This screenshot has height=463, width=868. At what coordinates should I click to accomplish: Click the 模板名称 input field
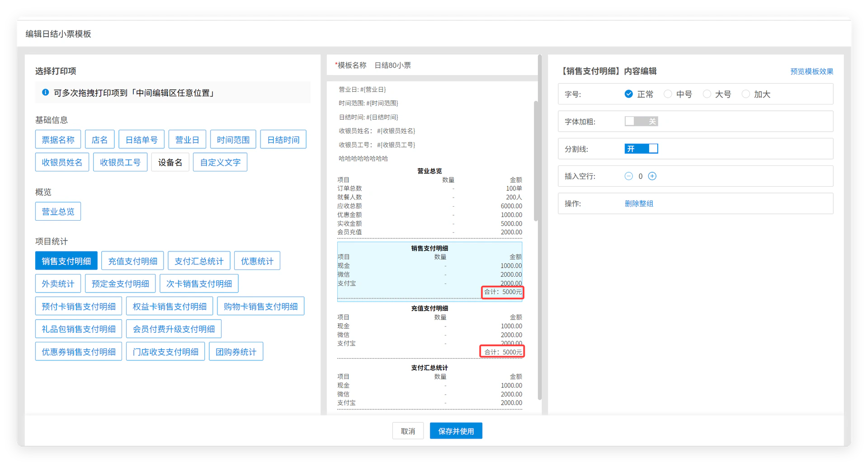pyautogui.click(x=452, y=65)
